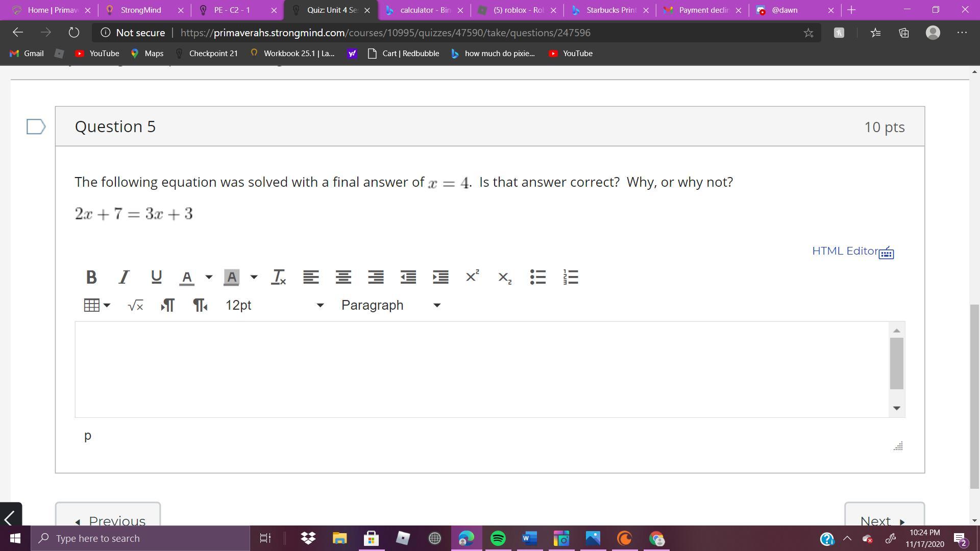Expand the text color dropdown arrow

[x=209, y=277]
